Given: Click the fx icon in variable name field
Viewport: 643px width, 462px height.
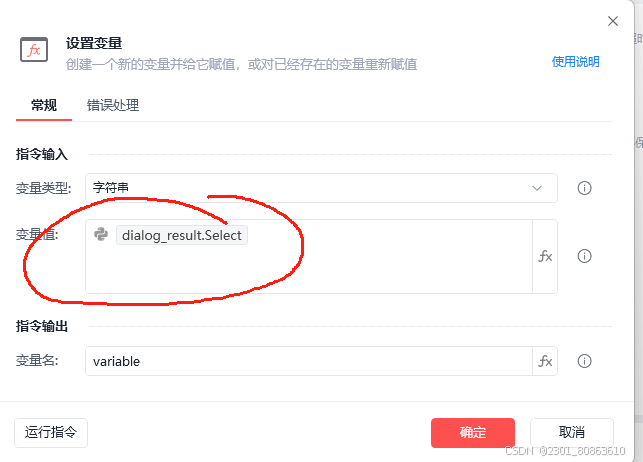Looking at the screenshot, I should [x=545, y=361].
